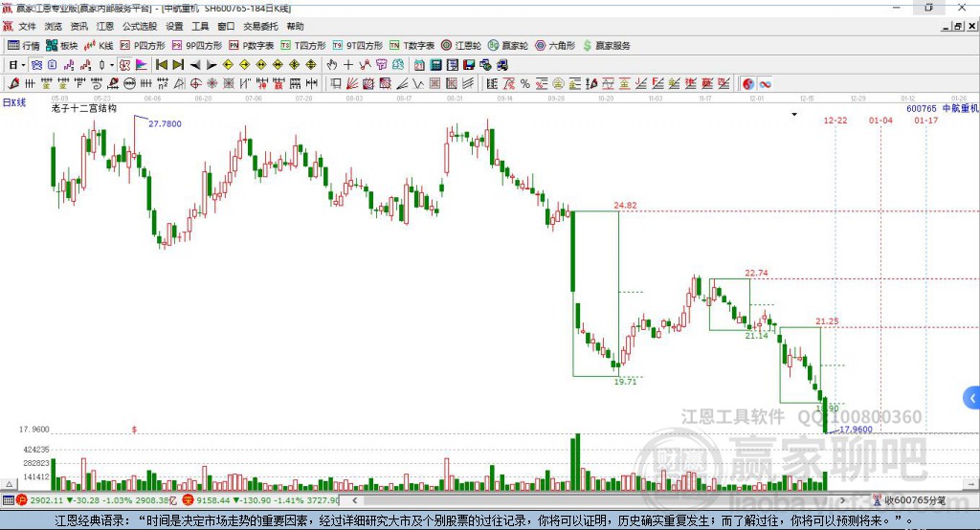Open the 帮助 menu

coord(295,26)
